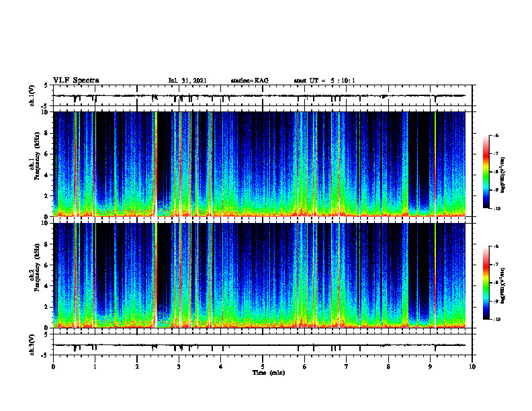Select the "start UT = 5:10:1" header text
Screen dimensions: 532x411
(324, 81)
